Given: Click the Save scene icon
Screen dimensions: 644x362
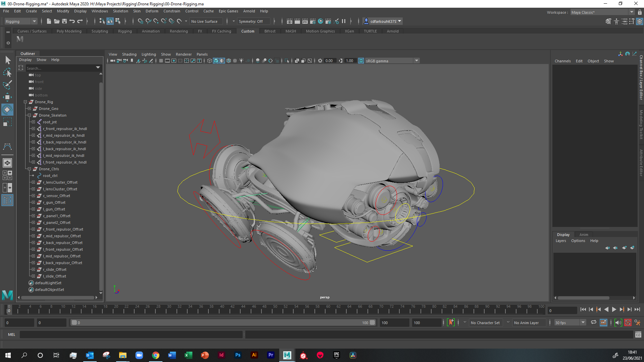Looking at the screenshot, I should coord(64,21).
